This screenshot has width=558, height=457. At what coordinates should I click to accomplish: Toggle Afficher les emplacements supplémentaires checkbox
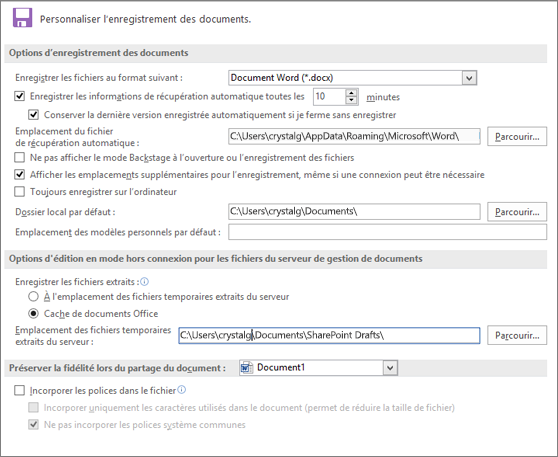pyautogui.click(x=20, y=174)
